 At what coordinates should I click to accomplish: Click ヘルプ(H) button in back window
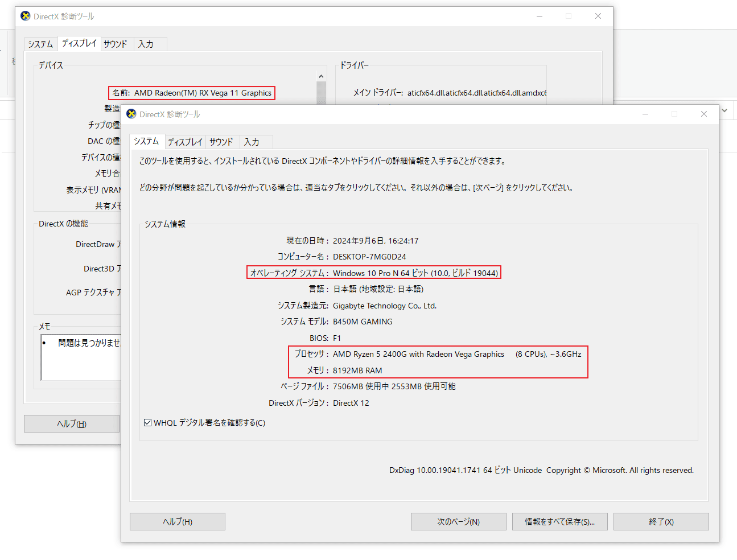pyautogui.click(x=72, y=423)
